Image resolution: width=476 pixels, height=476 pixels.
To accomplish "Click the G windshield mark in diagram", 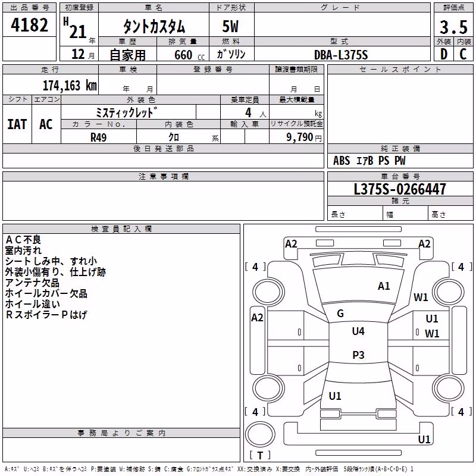I will [x=340, y=314].
